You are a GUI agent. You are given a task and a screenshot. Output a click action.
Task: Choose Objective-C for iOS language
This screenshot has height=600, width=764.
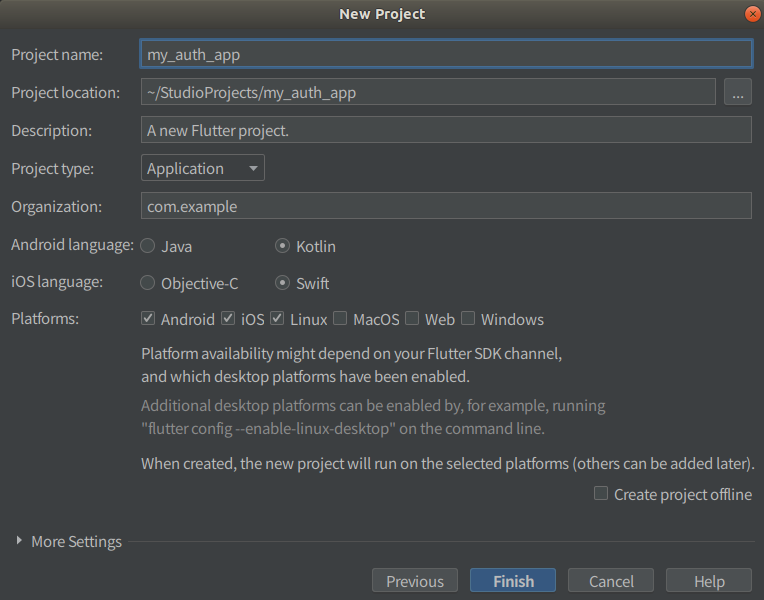(x=148, y=283)
